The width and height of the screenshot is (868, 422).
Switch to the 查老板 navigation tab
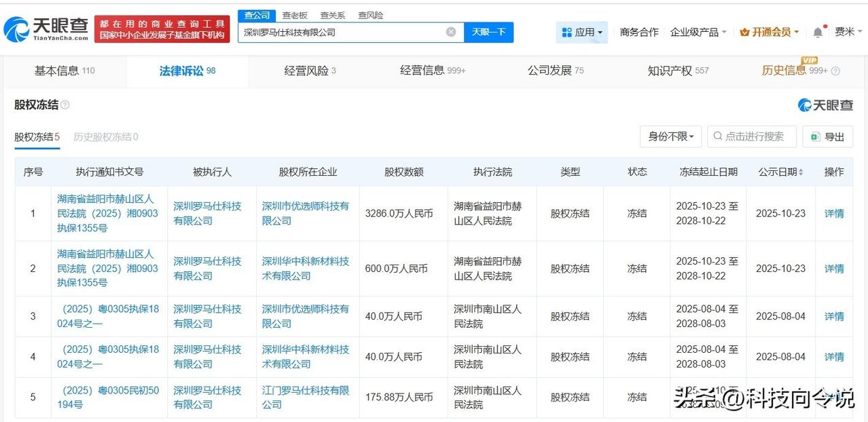[295, 14]
